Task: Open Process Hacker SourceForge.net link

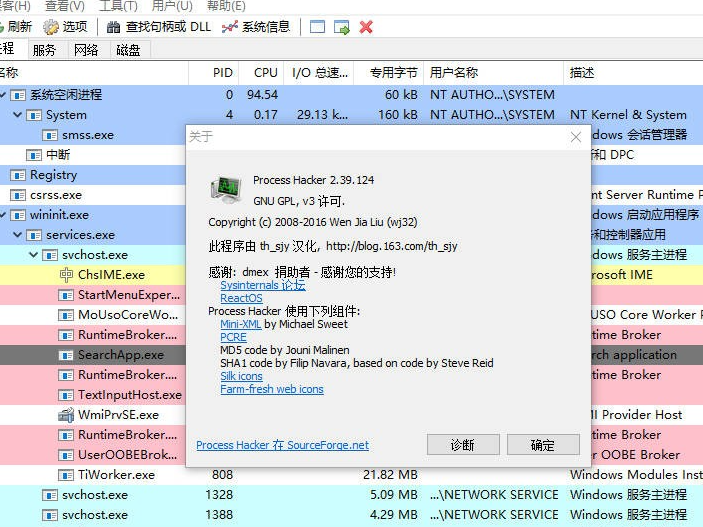Action: pyautogui.click(x=282, y=445)
